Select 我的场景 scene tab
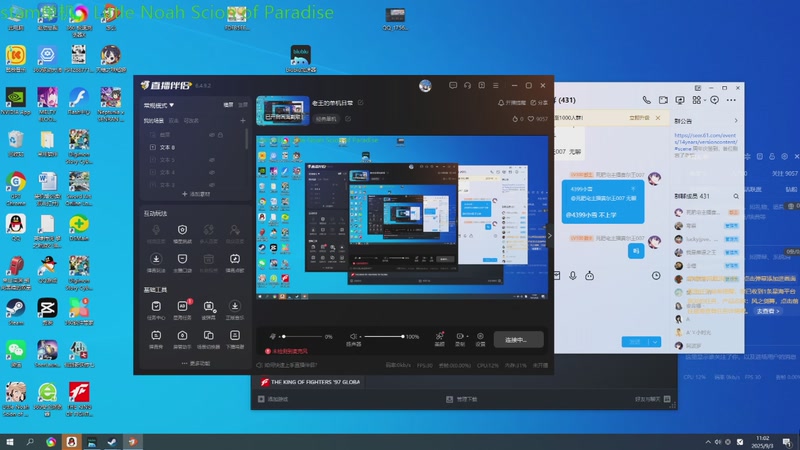Image resolution: width=800 pixels, height=450 pixels. click(x=154, y=121)
